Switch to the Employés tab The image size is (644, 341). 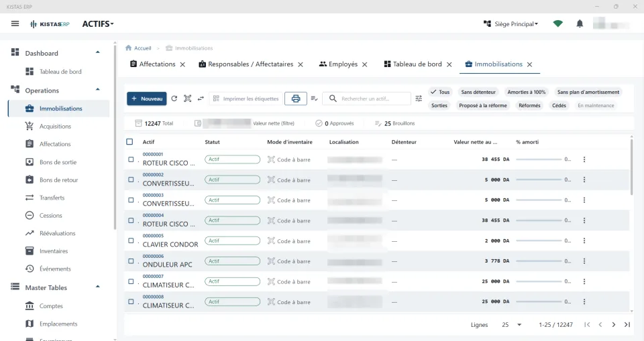(x=338, y=64)
